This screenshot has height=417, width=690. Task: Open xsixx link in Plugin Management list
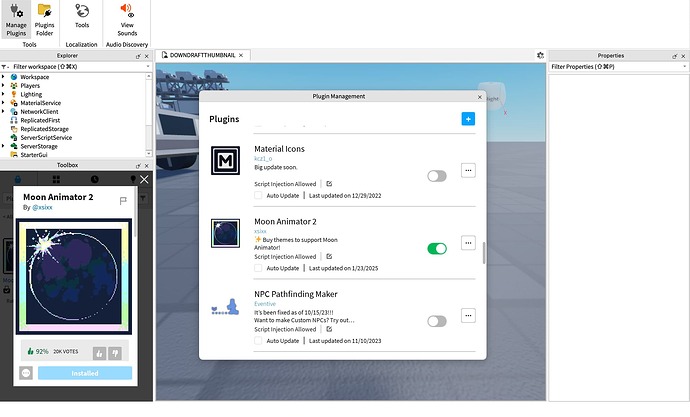260,231
